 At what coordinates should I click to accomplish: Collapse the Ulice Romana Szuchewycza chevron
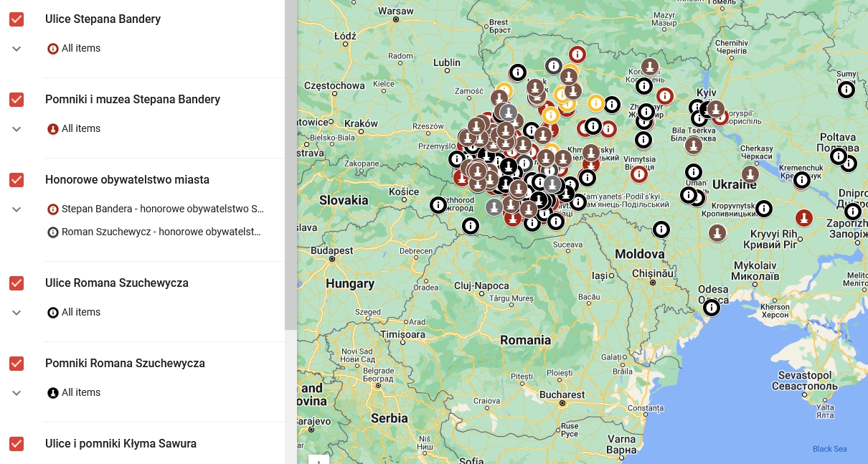pos(16,313)
